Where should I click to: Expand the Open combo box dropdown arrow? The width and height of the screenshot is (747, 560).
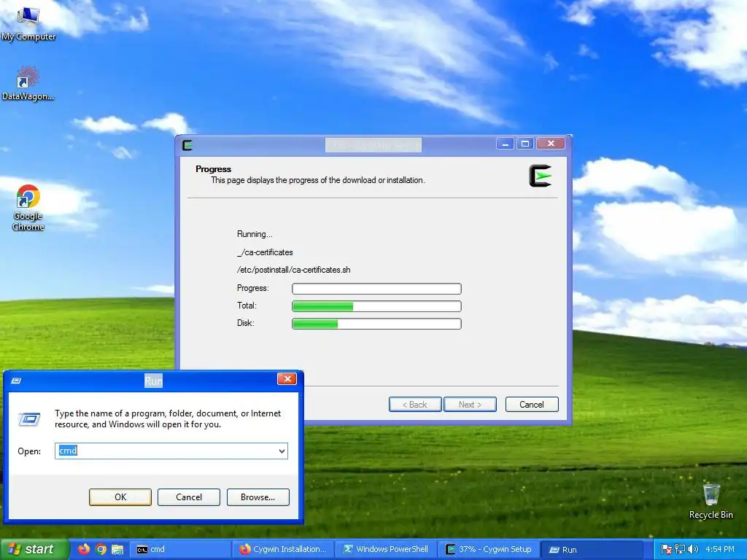pyautogui.click(x=282, y=451)
